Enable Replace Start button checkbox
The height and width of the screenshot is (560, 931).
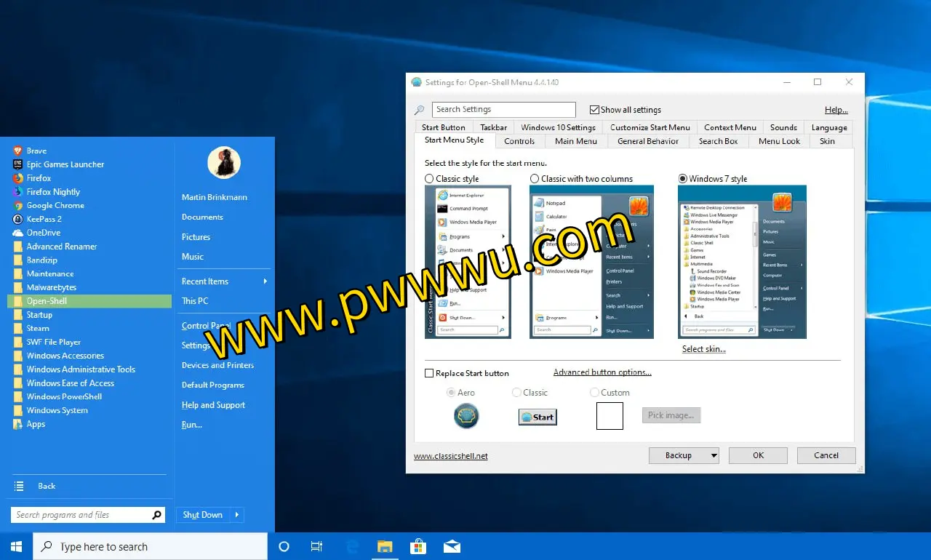coord(429,373)
